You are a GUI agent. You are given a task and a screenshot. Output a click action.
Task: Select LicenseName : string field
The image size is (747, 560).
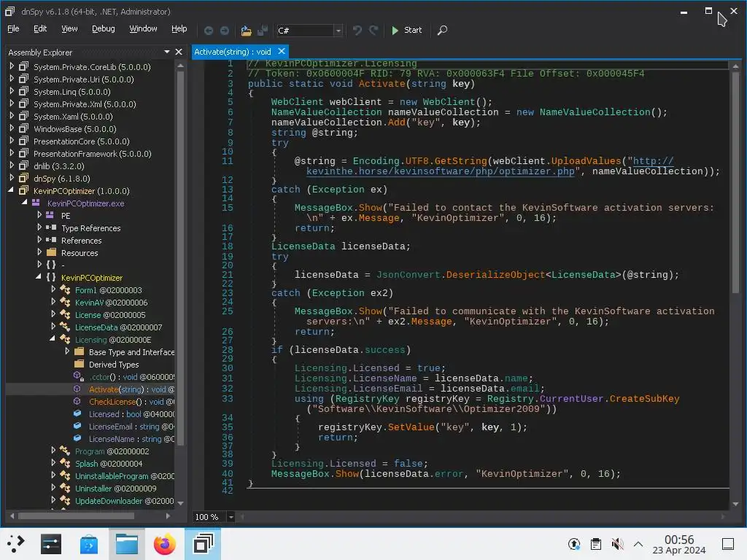pos(131,438)
